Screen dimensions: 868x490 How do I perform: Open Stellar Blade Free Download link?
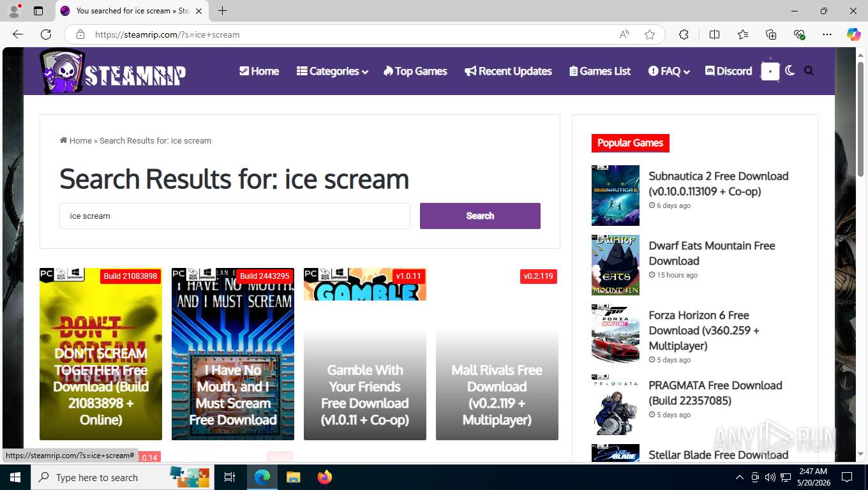(719, 455)
